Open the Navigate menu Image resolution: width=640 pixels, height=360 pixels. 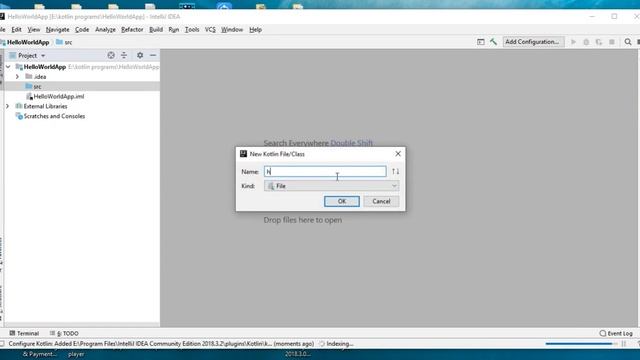[58, 29]
